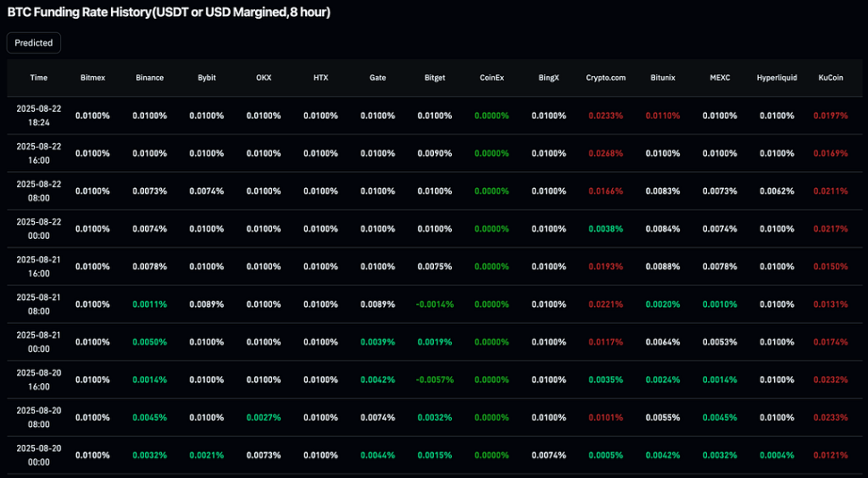Click the Bybit column header
Viewport: 868px width, 478px height.
[206, 78]
